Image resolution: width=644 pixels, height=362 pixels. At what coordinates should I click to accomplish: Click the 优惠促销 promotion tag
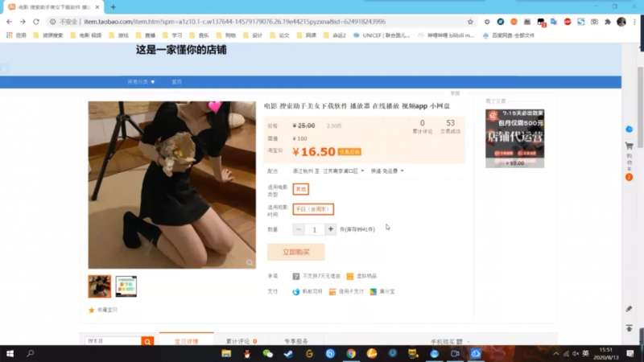349,152
